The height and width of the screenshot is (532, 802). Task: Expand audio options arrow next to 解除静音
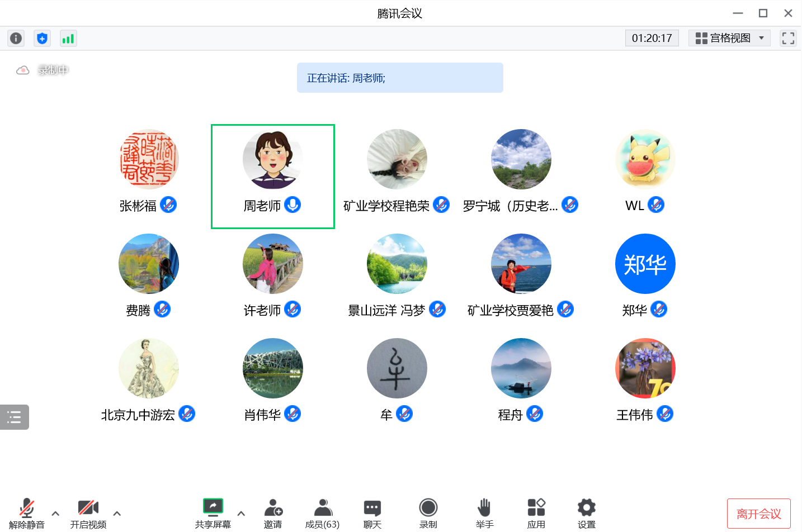(55, 513)
